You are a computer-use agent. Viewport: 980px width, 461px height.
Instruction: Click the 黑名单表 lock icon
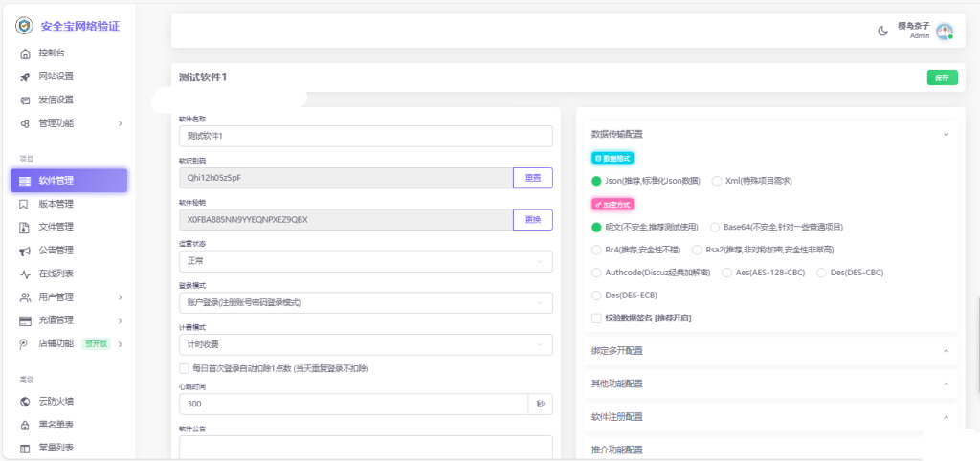[x=25, y=425]
